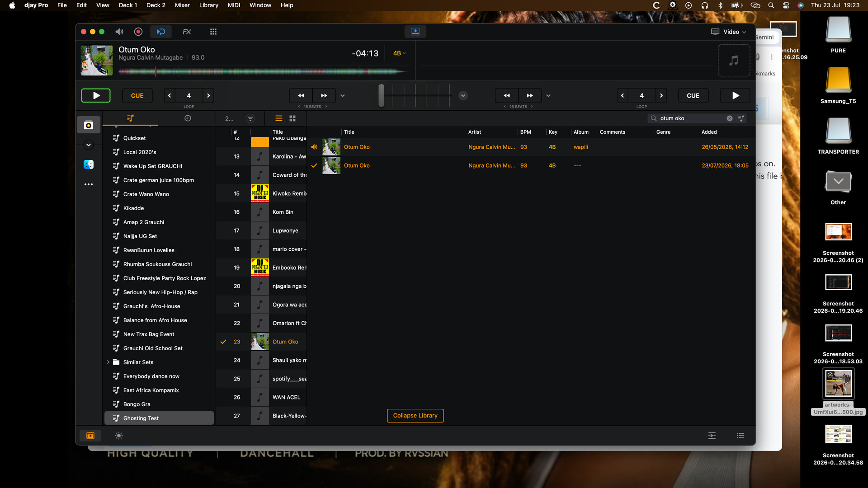Toggle the playlist search scope icon
868x488 pixels.
[741, 118]
